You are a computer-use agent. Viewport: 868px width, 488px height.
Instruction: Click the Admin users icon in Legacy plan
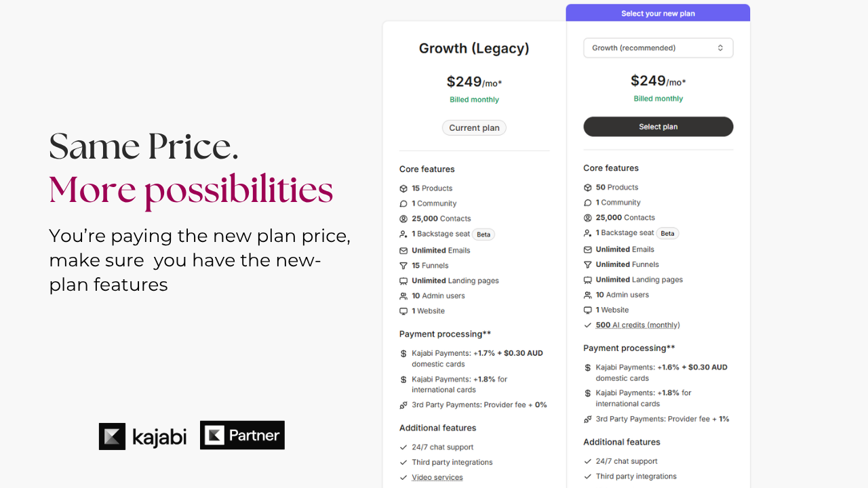(403, 296)
